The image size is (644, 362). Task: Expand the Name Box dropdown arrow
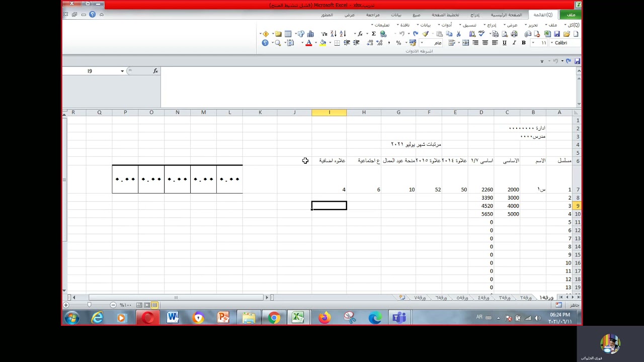point(122,71)
